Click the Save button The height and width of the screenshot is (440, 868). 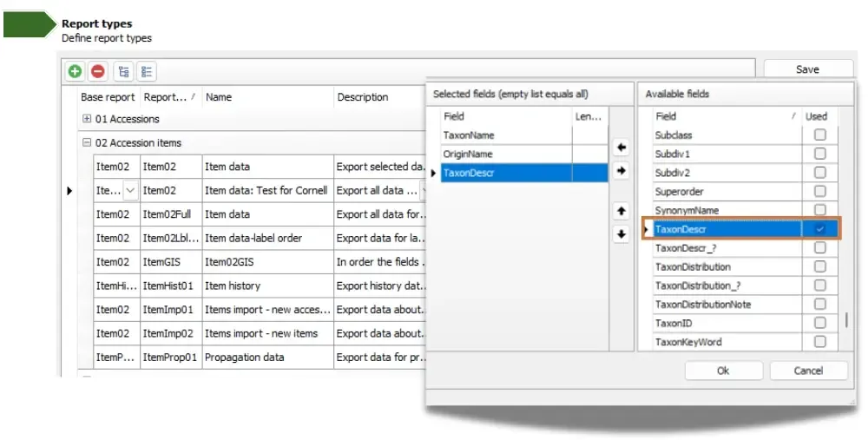[x=807, y=69]
